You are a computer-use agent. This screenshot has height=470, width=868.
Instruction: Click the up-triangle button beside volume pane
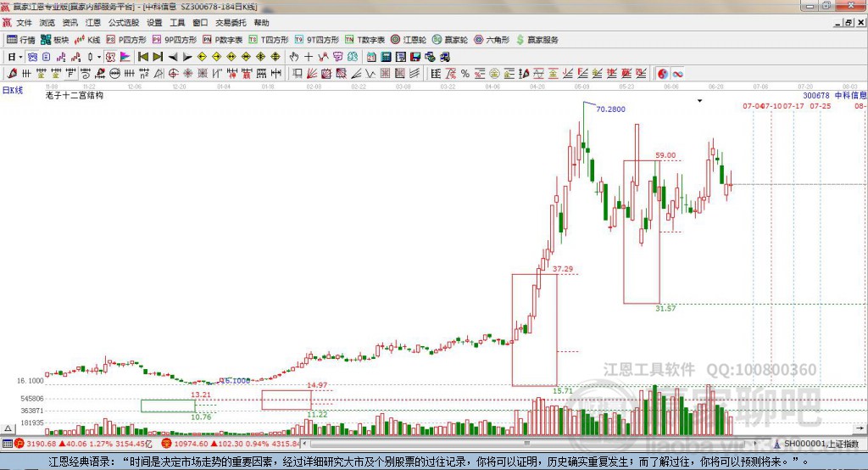8,428
